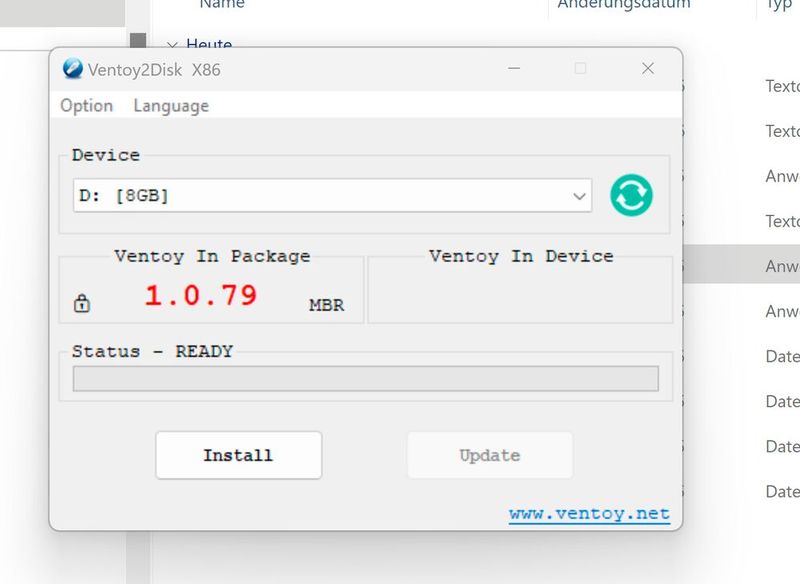Click the READY status progress bar
This screenshot has width=800, height=584.
[x=366, y=377]
